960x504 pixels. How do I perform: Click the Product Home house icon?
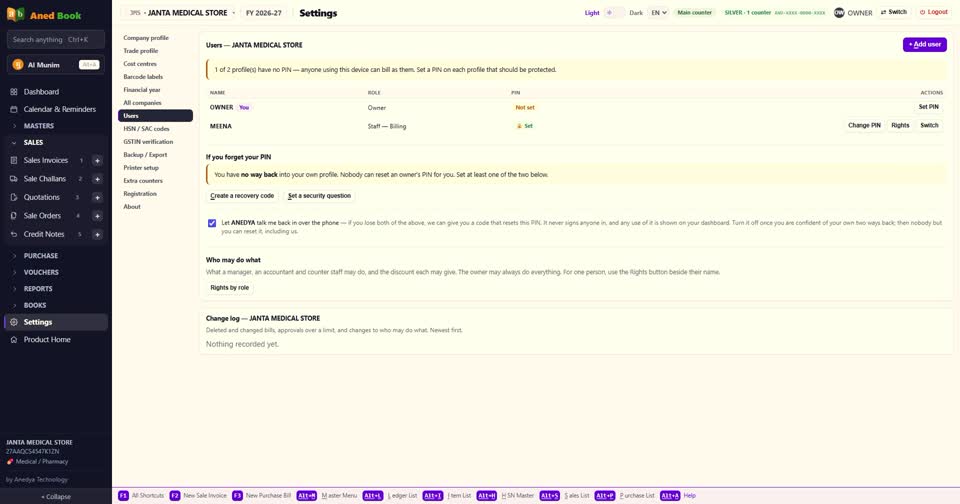(x=13, y=340)
